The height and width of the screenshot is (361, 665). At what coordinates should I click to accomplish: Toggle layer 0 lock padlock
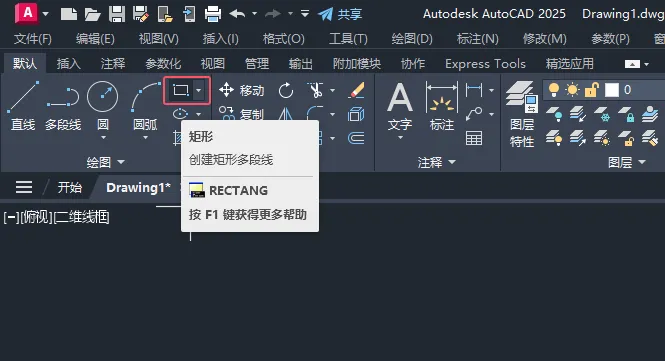(592, 90)
